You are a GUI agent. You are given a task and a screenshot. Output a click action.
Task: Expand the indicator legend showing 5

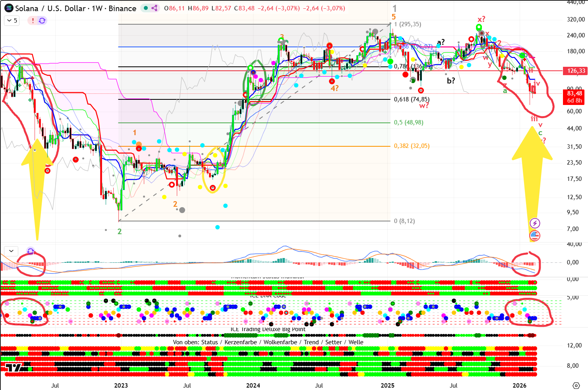click(12, 21)
